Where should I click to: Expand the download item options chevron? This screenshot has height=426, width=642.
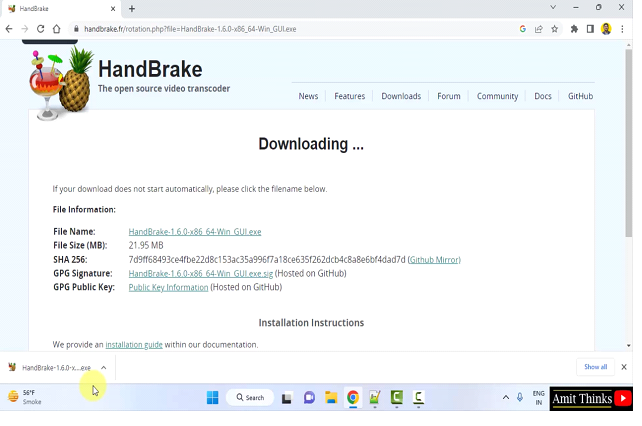[104, 367]
